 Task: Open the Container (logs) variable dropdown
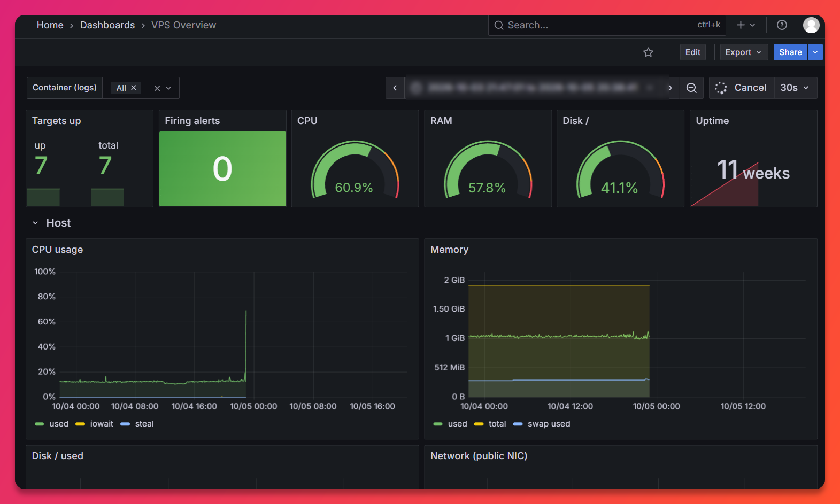168,88
